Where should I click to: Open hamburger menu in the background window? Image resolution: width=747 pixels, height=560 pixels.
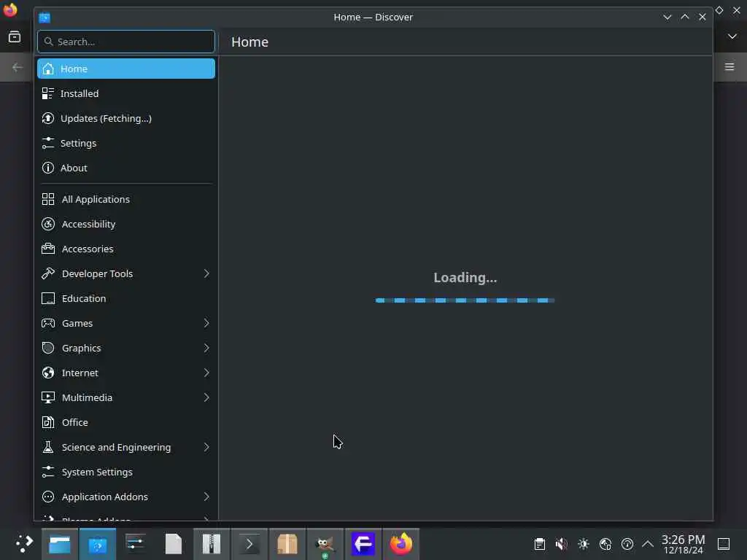point(729,66)
